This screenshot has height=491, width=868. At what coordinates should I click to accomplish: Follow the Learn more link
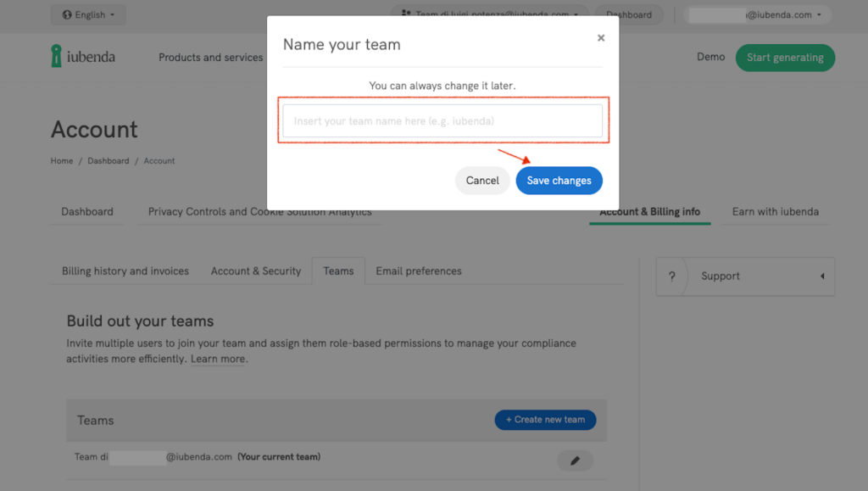pyautogui.click(x=218, y=360)
